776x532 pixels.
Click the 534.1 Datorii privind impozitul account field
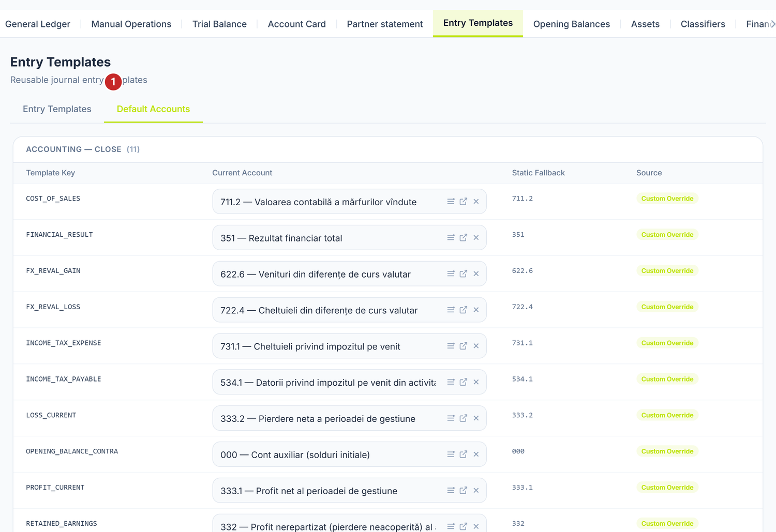click(x=349, y=382)
